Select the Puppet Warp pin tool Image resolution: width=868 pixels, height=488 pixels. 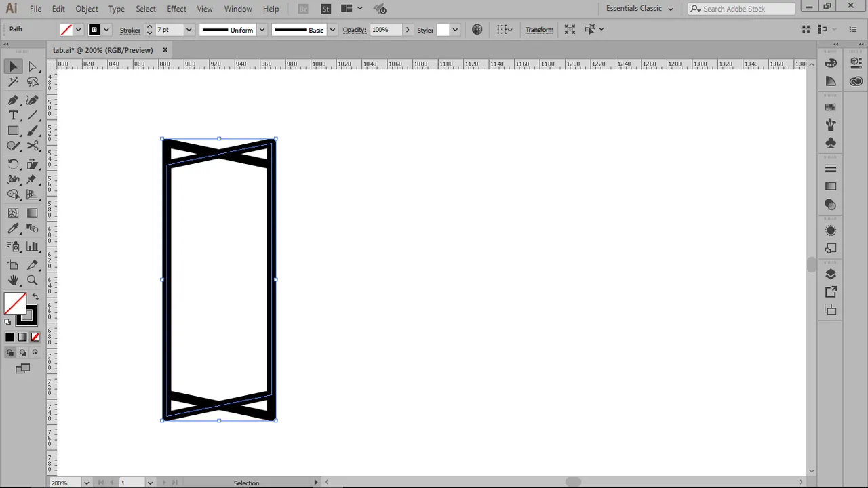[x=33, y=180]
